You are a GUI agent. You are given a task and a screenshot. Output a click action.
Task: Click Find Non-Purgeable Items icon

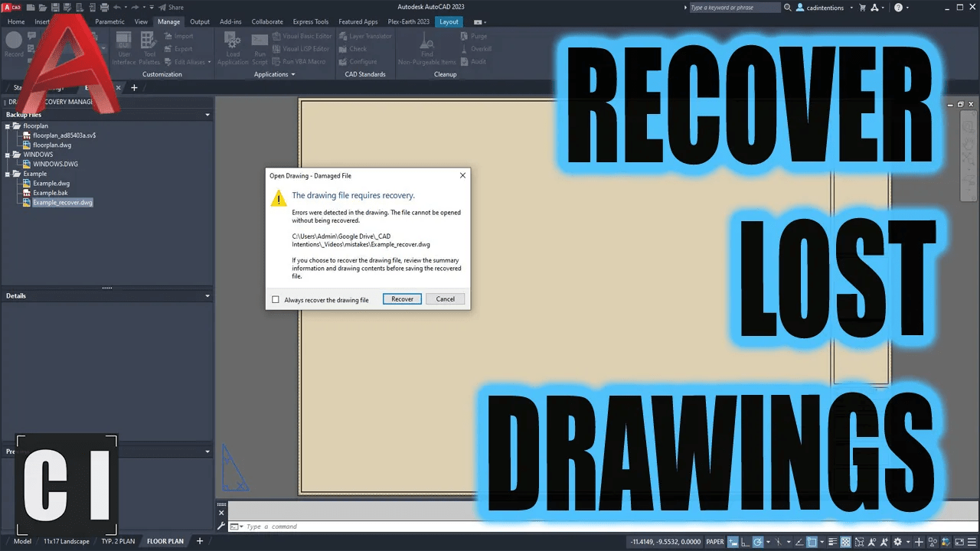tap(427, 48)
